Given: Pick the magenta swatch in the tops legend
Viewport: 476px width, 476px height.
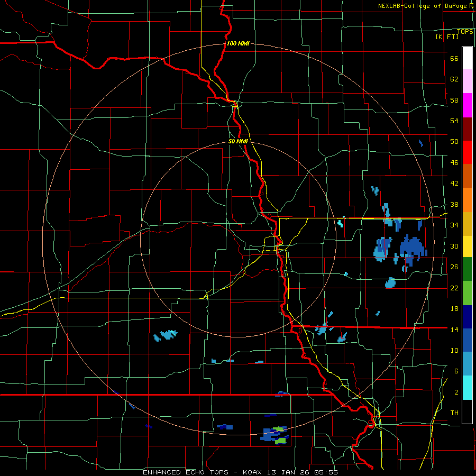Looking at the screenshot, I should coord(467,105).
